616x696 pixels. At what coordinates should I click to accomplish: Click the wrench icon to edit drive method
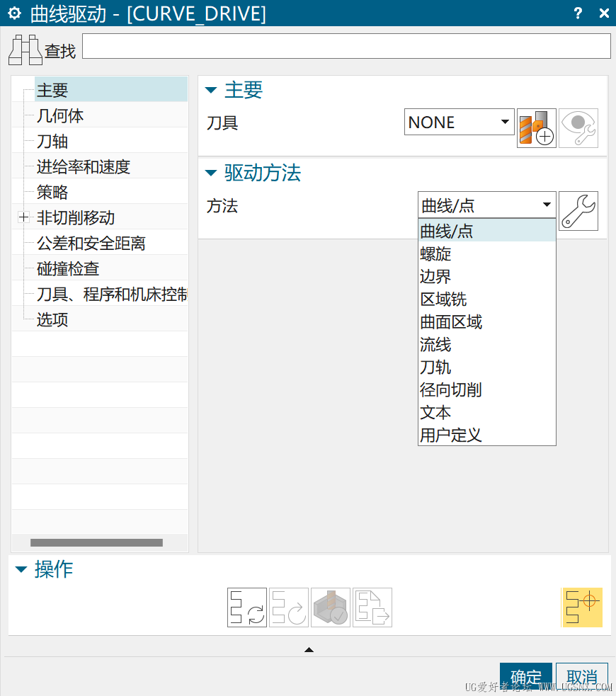tap(578, 210)
